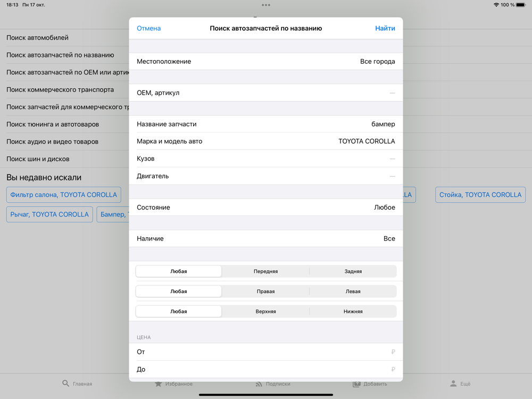
Task: Tap Отмена to cancel the search form
Action: (x=148, y=28)
